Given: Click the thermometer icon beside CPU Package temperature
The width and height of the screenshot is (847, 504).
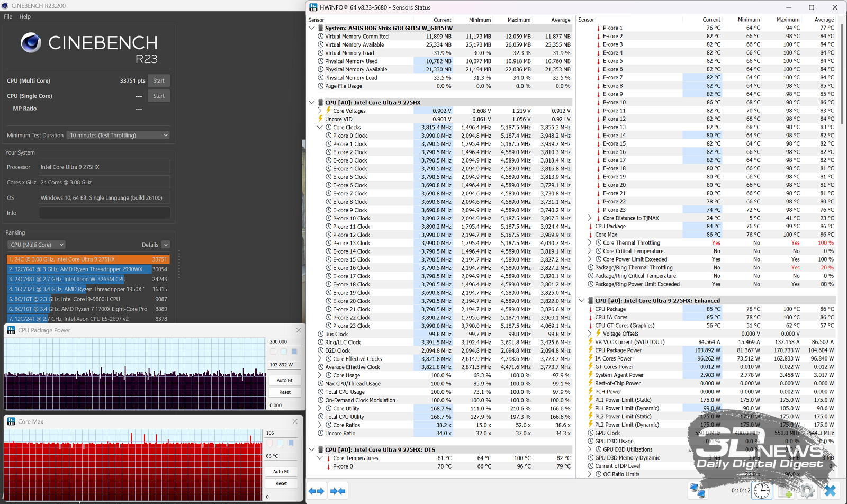Looking at the screenshot, I should click(x=590, y=226).
